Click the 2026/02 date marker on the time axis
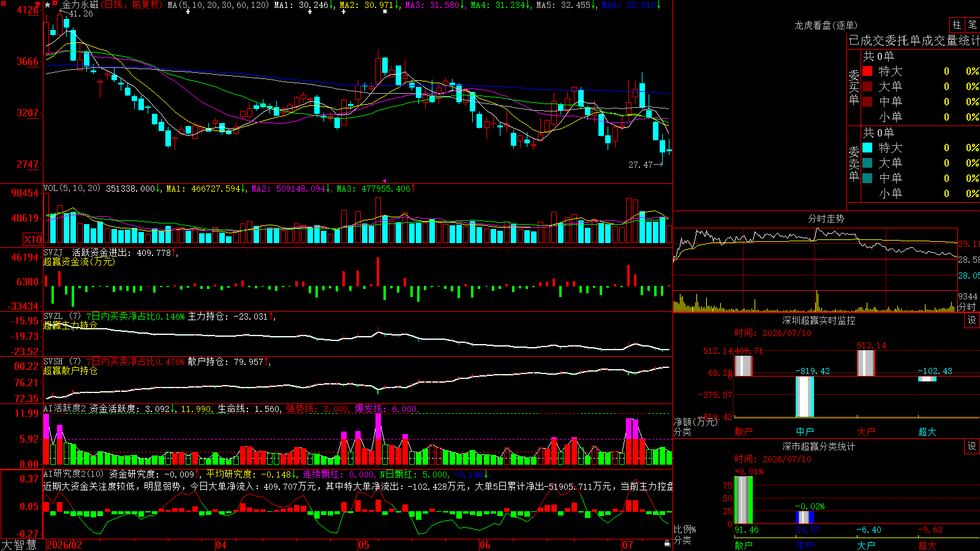Image resolution: width=980 pixels, height=551 pixels. pyautogui.click(x=64, y=545)
